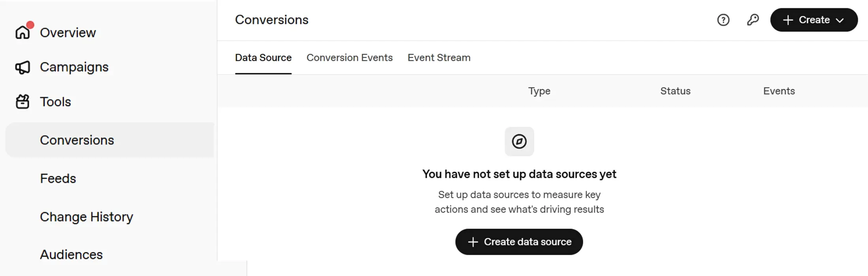The image size is (868, 276).
Task: Click the key icon in header
Action: (x=753, y=20)
